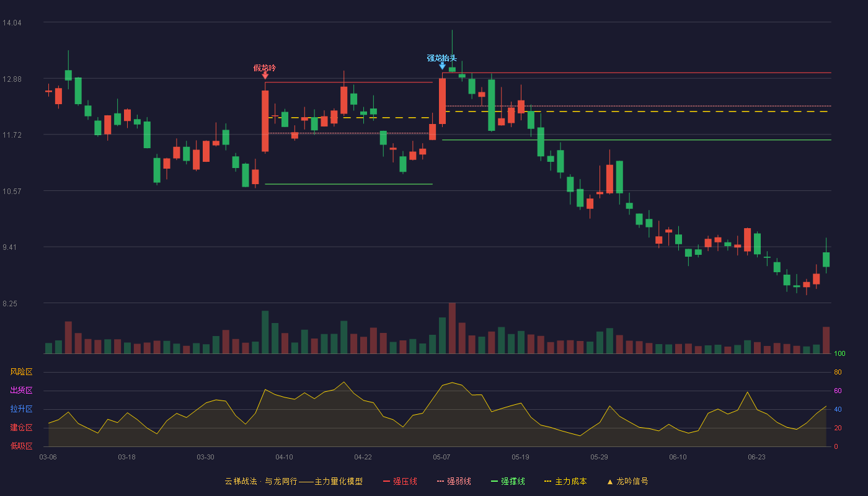
Task: Select the 拉升区 zone label
Action: [21, 409]
